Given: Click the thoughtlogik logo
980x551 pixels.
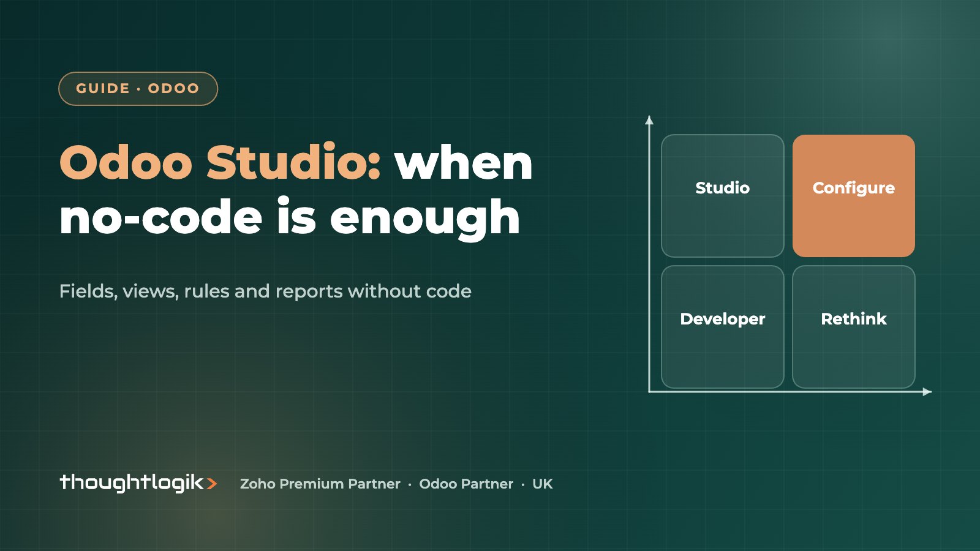Looking at the screenshot, I should click(x=138, y=483).
